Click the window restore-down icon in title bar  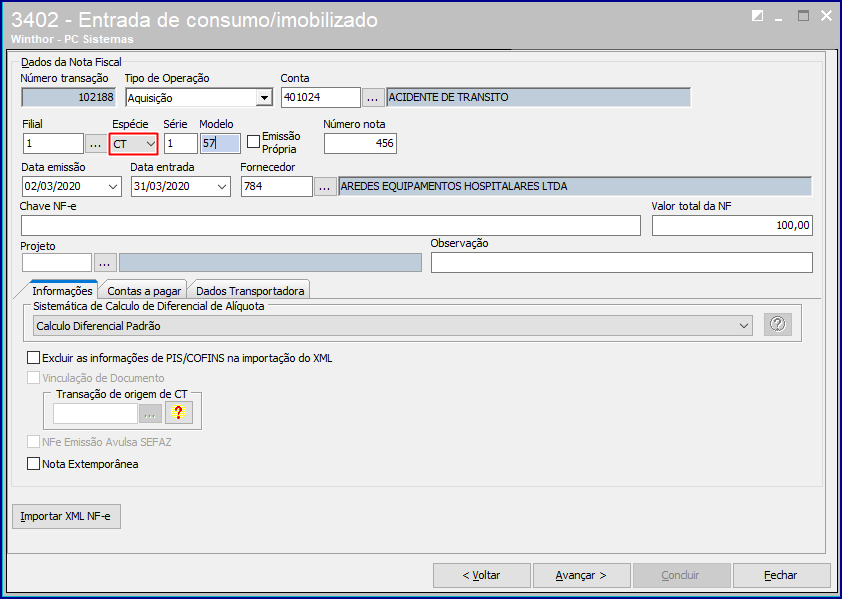coord(757,16)
